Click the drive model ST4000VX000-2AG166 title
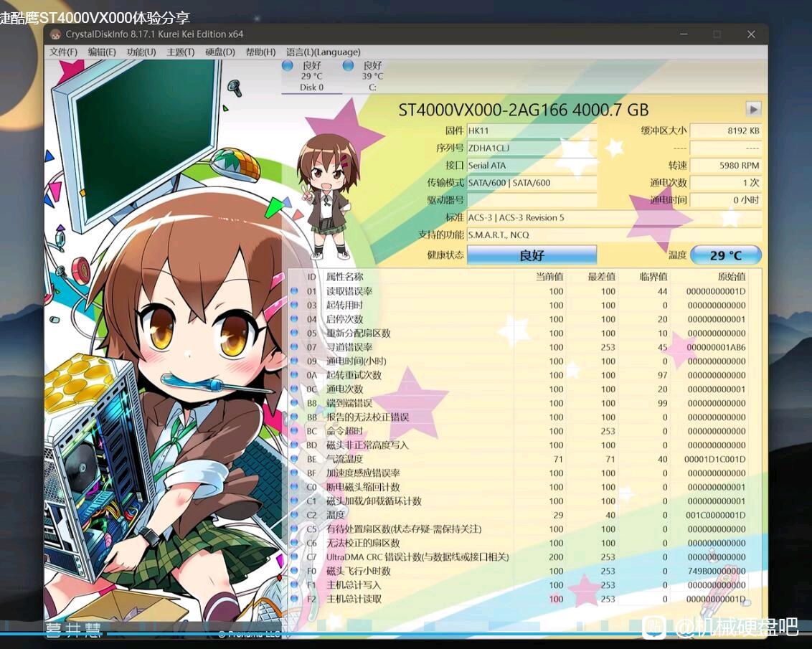The image size is (812, 649). [524, 110]
